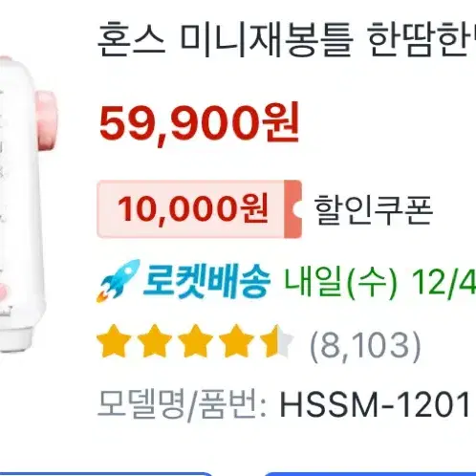Click the 59,900원 red price
Image resolution: width=476 pixels, height=476 pixels.
tap(199, 123)
